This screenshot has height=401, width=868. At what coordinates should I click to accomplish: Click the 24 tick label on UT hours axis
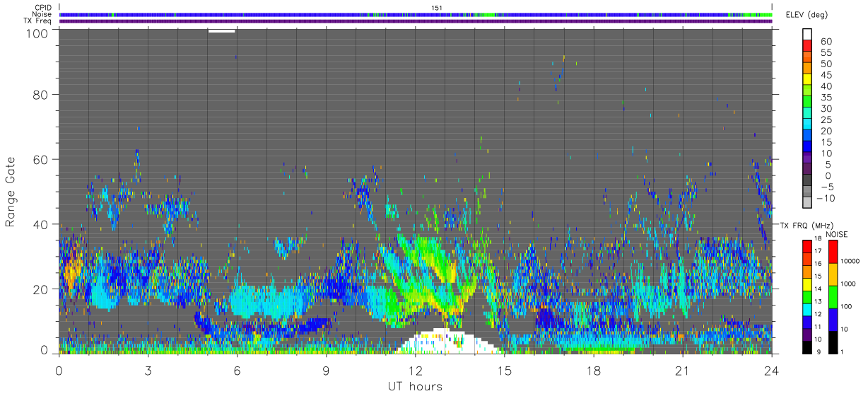coord(772,371)
